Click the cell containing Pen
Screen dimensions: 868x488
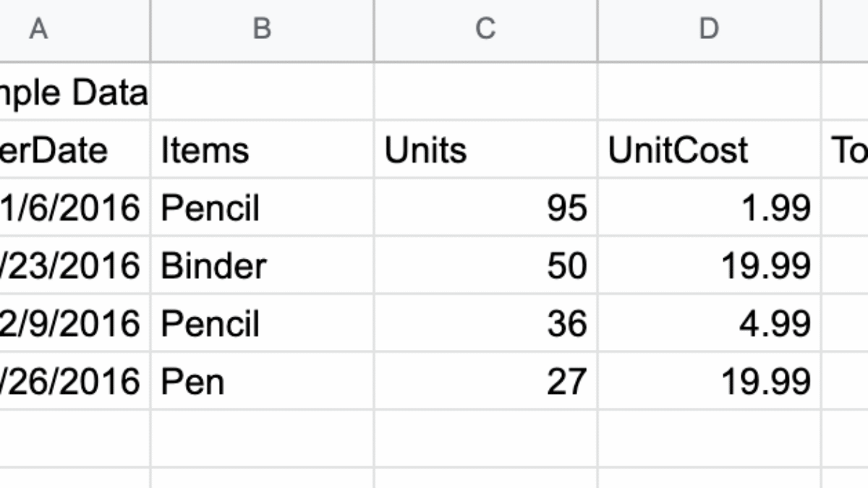coord(262,382)
